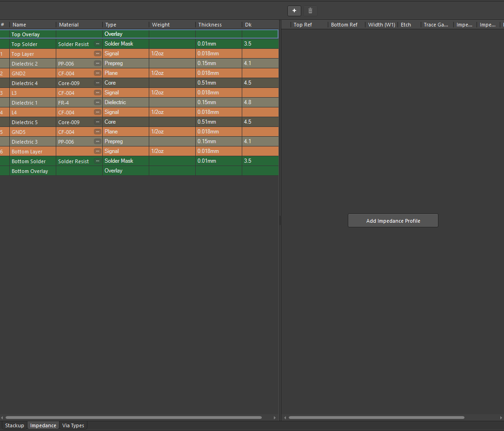The height and width of the screenshot is (431, 504).
Task: Click ellipsis button in L4 material cell
Action: point(98,112)
